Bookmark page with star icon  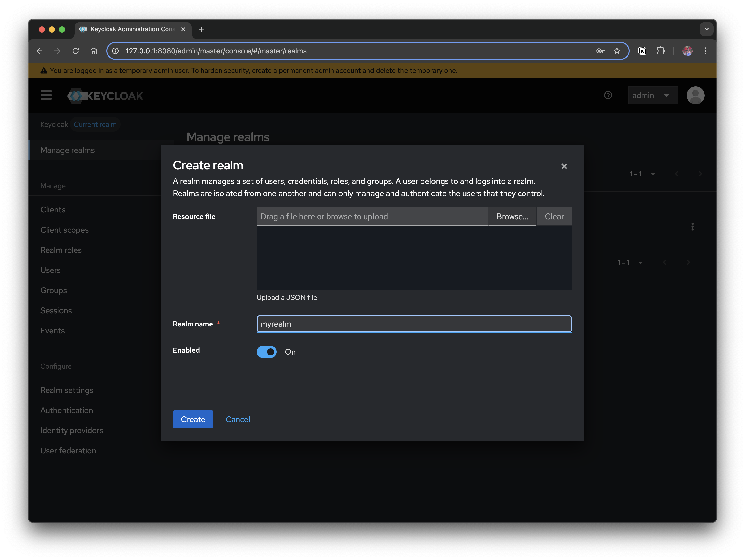tap(617, 51)
